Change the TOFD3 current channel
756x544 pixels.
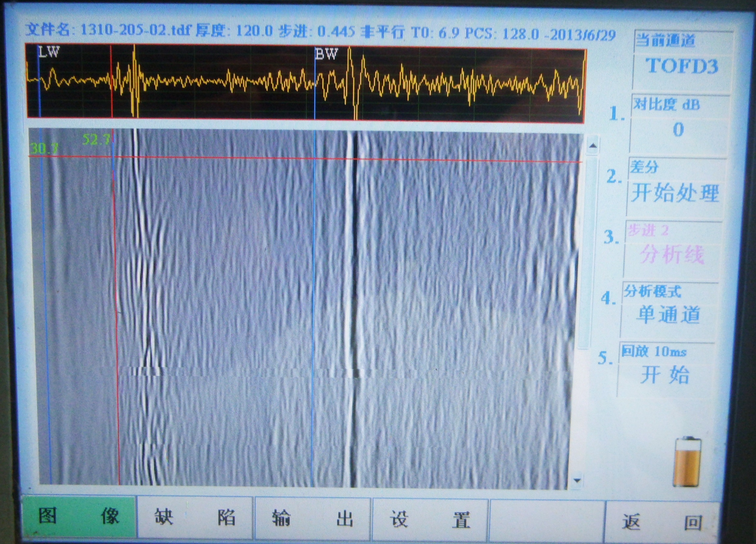(682, 66)
